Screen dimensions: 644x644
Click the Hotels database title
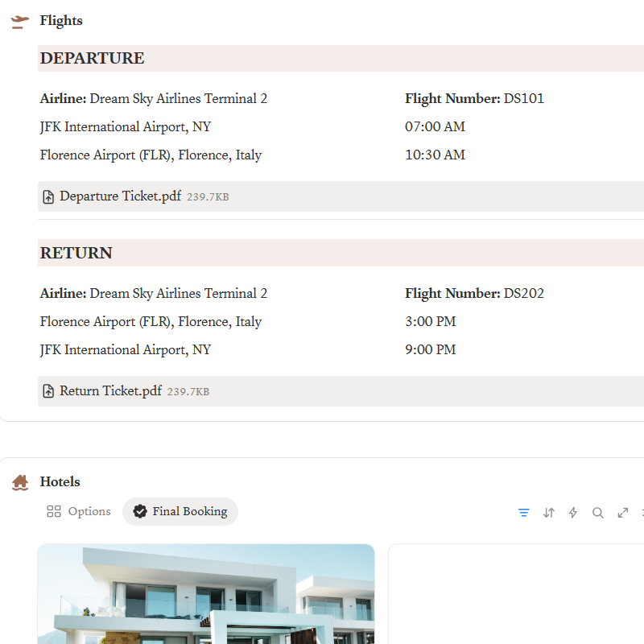pos(60,482)
